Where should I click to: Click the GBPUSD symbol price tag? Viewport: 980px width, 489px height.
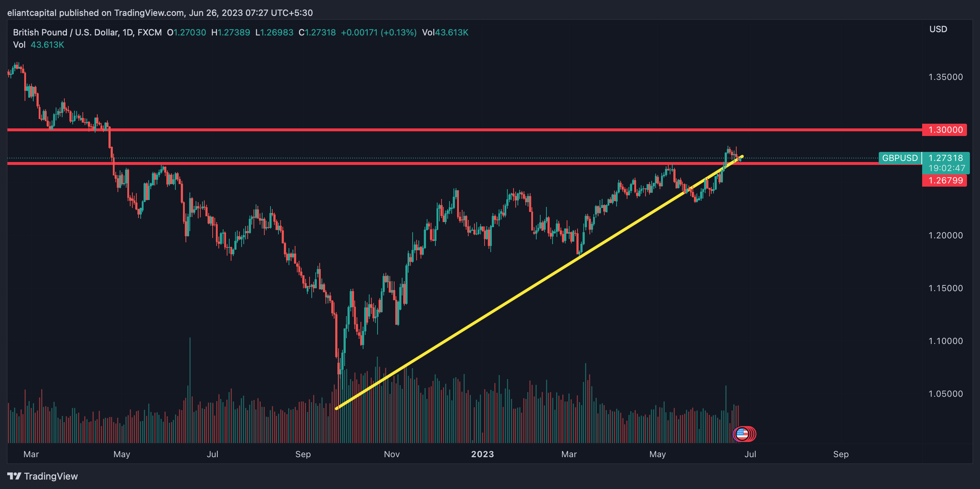[x=900, y=158]
